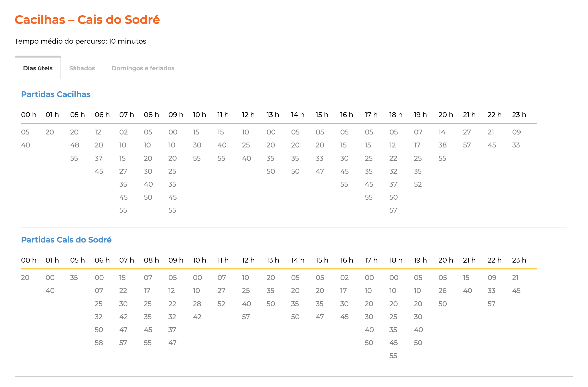Screen dimensions: 588x387
Task: Click minute 21 under 22 h in Cacilhas departures
Action: pyautogui.click(x=491, y=132)
